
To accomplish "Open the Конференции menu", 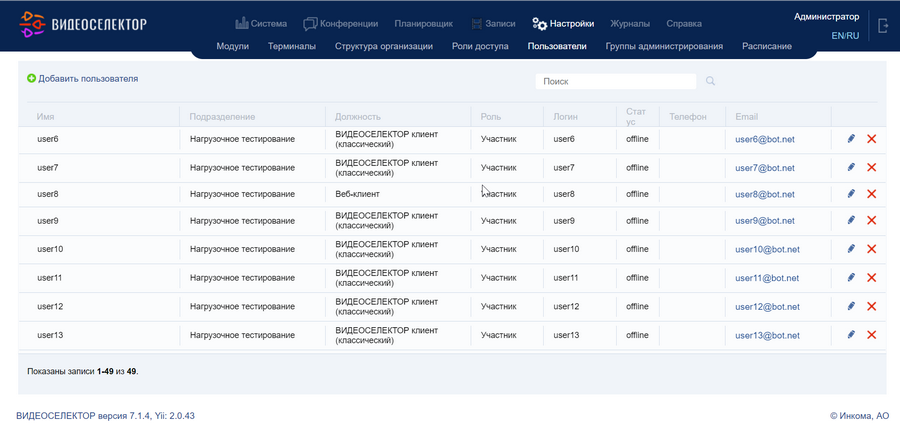I will [x=340, y=24].
